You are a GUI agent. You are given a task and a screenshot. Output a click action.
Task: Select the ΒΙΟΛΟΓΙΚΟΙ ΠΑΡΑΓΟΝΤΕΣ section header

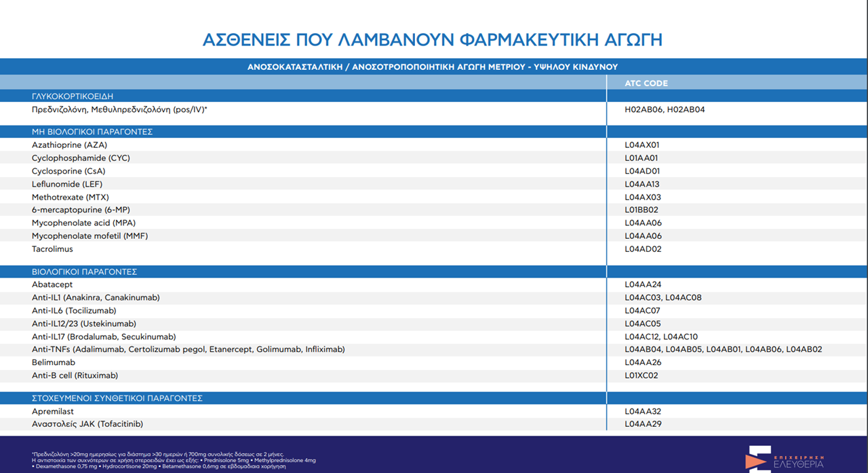click(x=84, y=271)
